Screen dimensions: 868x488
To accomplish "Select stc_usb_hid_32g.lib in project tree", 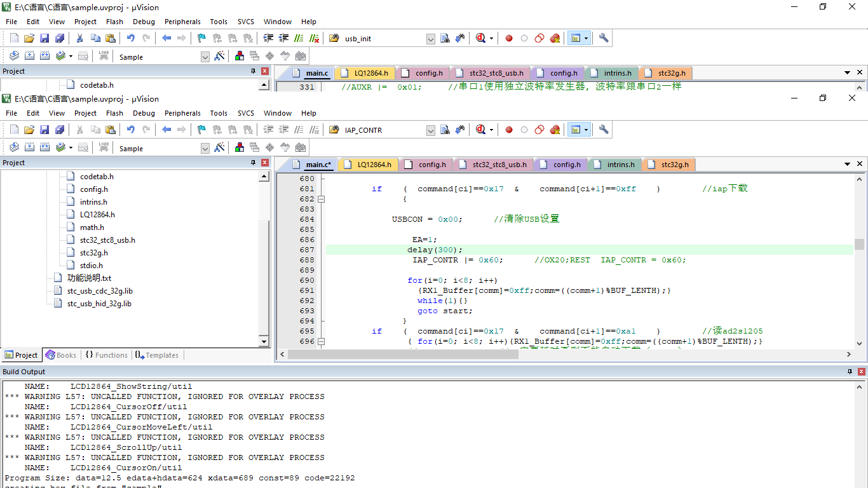I will click(x=99, y=304).
